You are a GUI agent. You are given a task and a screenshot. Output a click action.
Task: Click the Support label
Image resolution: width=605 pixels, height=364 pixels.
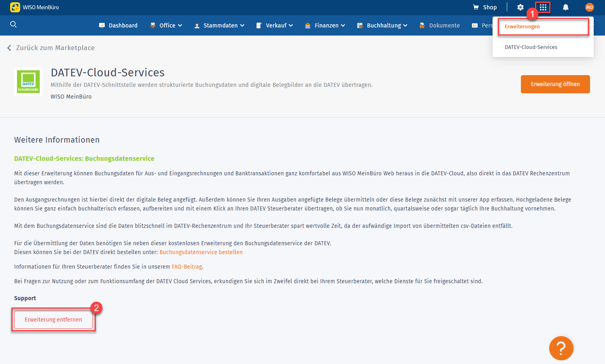25,298
